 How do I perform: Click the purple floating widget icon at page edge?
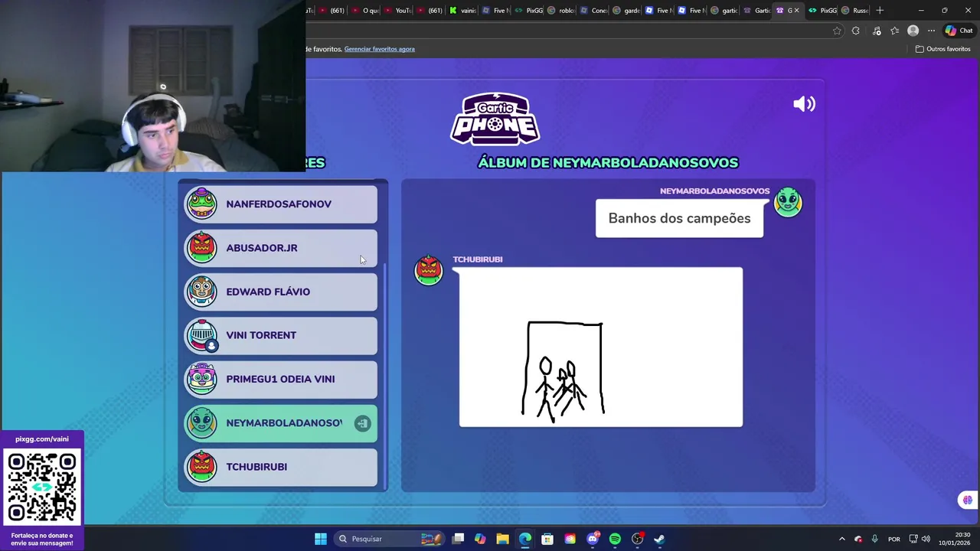point(968,500)
